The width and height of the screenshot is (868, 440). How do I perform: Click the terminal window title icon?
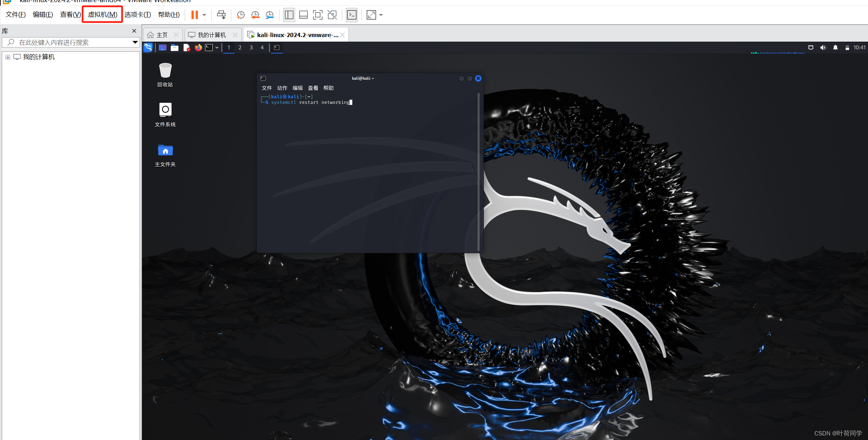pos(263,78)
